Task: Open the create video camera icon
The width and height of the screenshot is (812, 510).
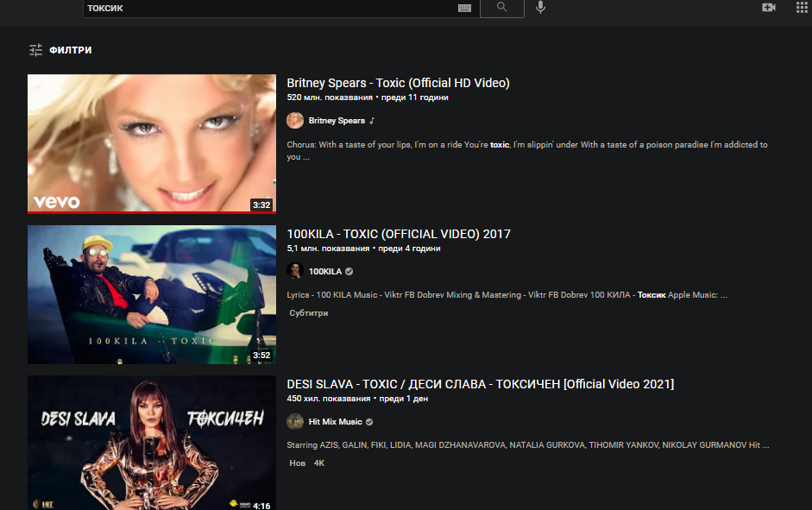Action: click(x=769, y=7)
